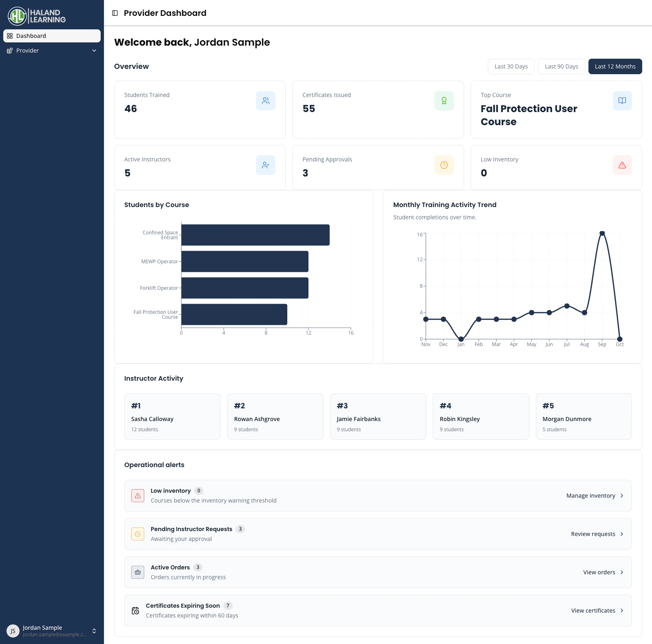Click the Review requests chevron arrow
The width and height of the screenshot is (652, 644).
[x=622, y=534]
